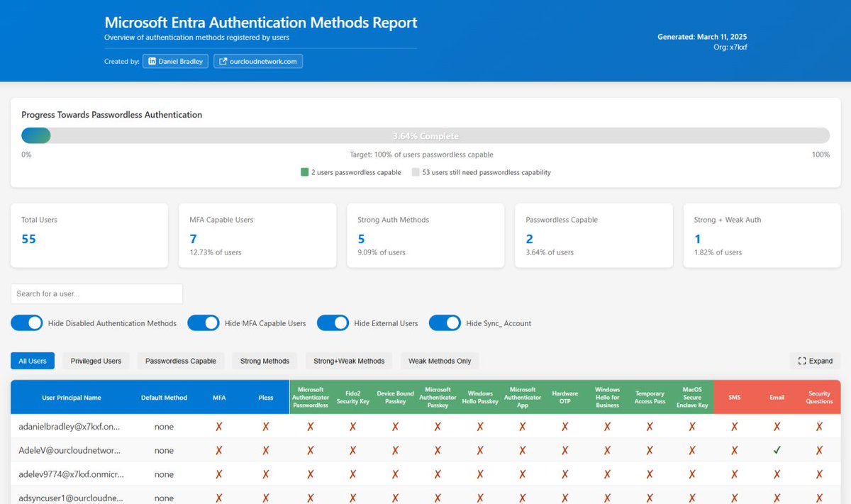Click Device Bound Passkey column header
The width and height of the screenshot is (851, 504).
point(395,398)
